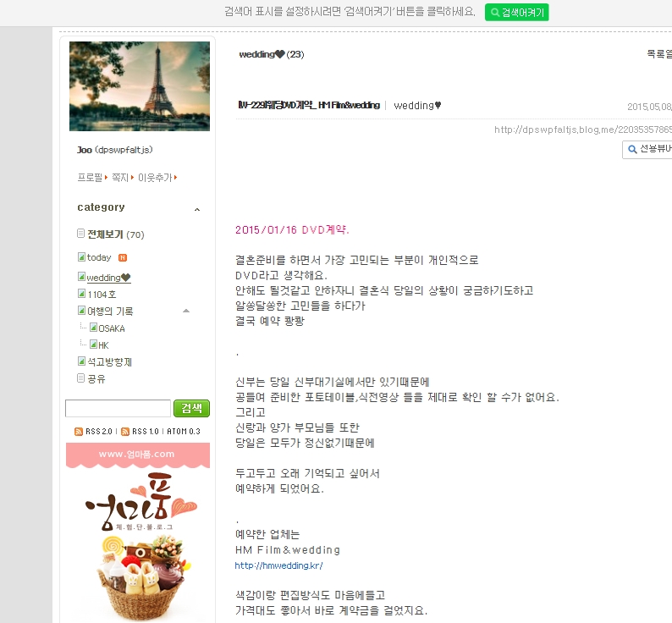672x623 pixels.
Task: Collapse the 여행의 기록 subcategory arrow
Action: click(186, 311)
